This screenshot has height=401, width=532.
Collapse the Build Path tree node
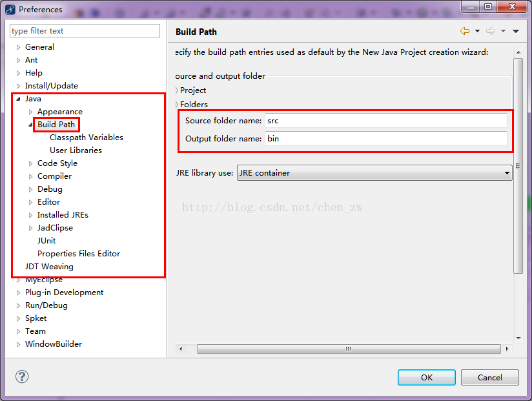30,125
